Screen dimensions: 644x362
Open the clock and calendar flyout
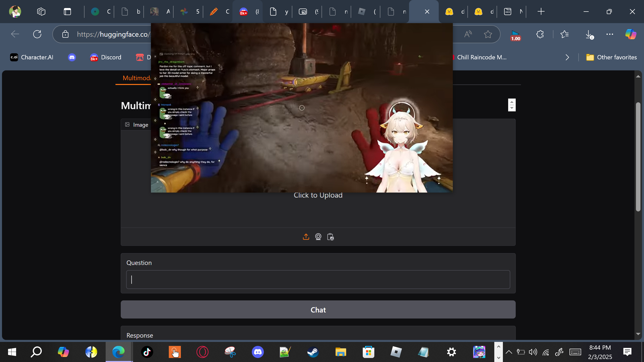(x=600, y=352)
